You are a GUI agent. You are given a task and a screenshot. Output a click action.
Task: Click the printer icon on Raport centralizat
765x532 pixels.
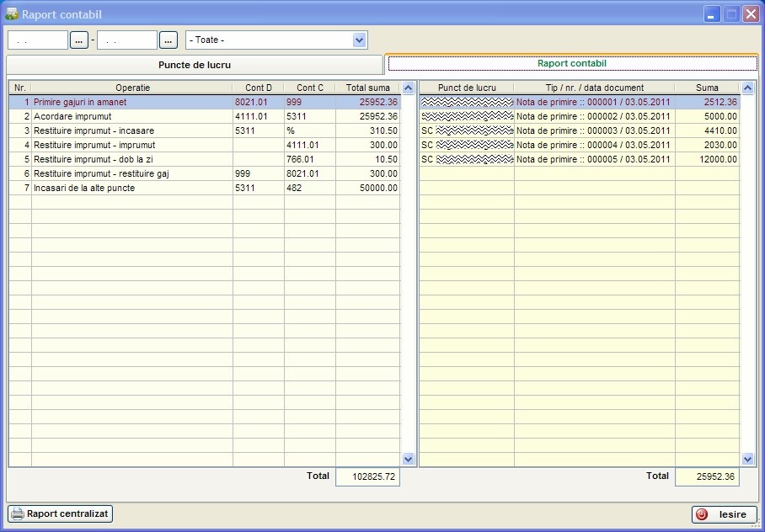18,514
